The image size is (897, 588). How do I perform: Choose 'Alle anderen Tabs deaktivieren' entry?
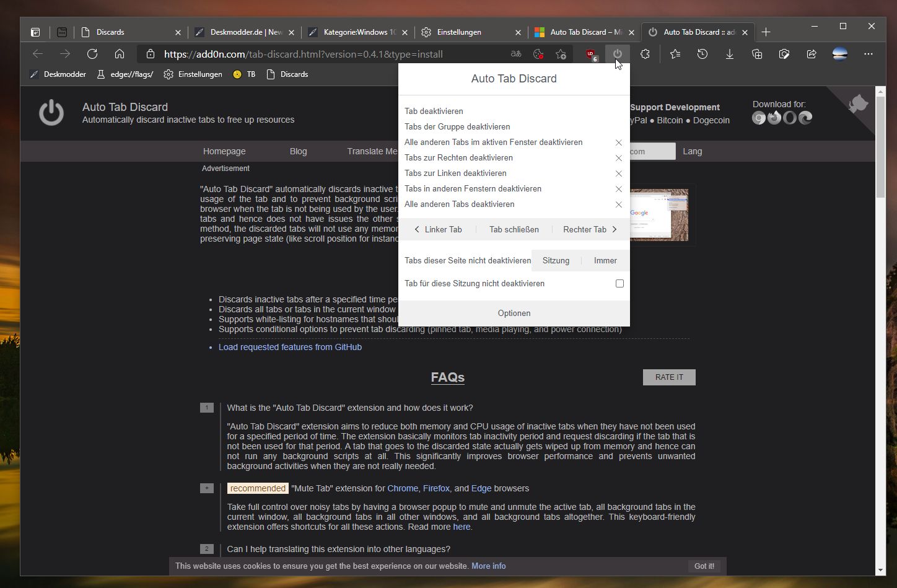tap(459, 204)
